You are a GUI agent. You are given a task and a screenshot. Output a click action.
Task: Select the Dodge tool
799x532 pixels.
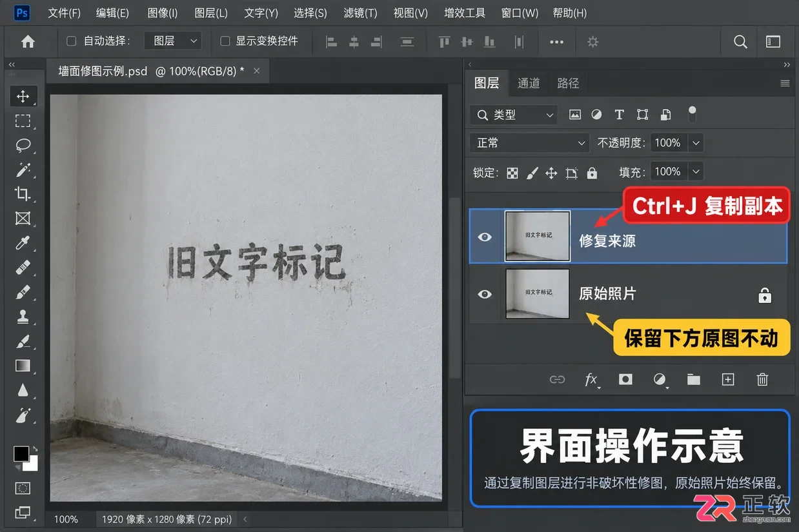tap(23, 415)
